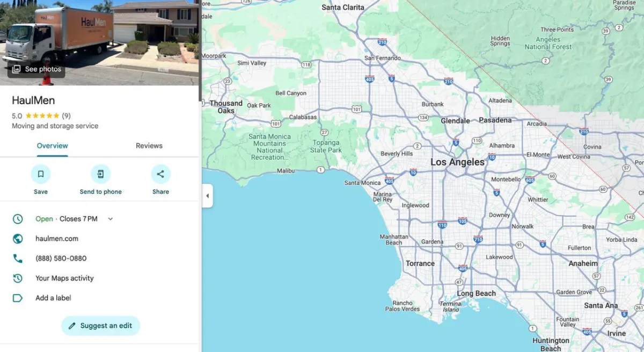Click Garden Grove label on map

point(574,292)
